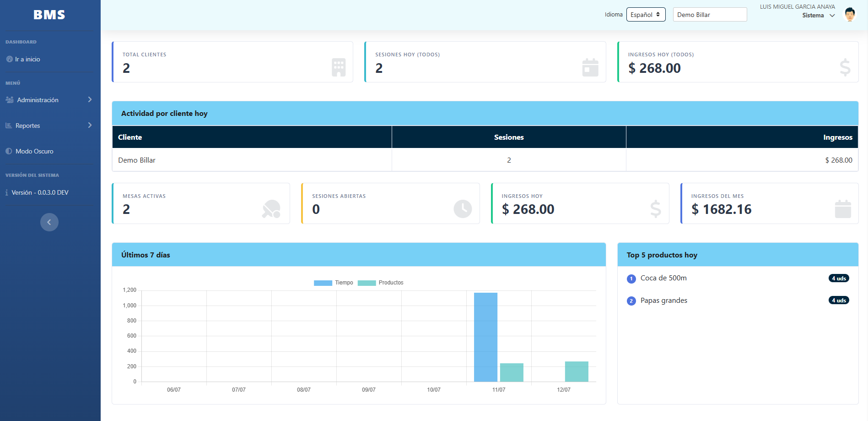The height and width of the screenshot is (421, 868).
Task: Toggle the Productos legend color swatch
Action: point(367,283)
